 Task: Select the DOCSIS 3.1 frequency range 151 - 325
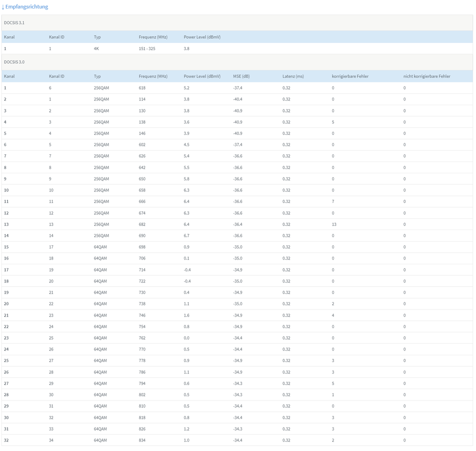click(147, 49)
